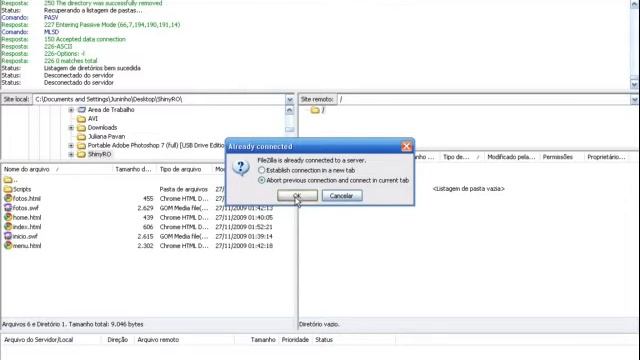Expand the Área de Trabalho tree node
This screenshot has width=640, height=360.
[x=71, y=110]
